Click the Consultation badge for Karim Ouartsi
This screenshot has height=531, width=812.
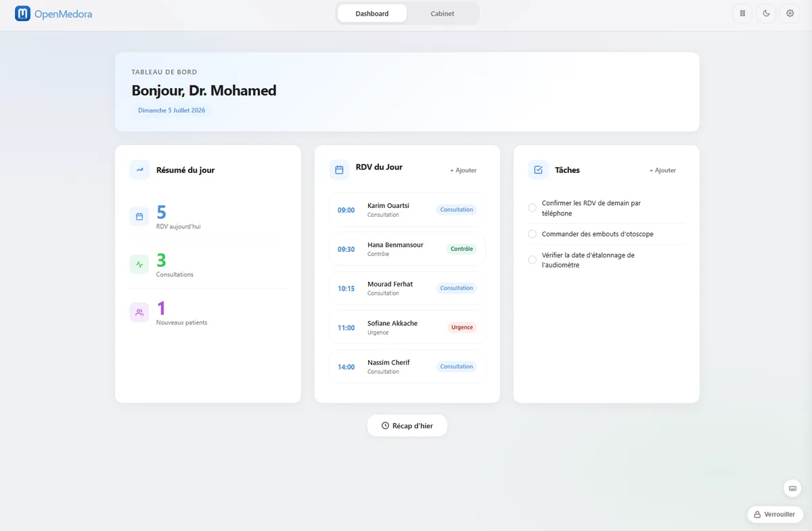pyautogui.click(x=457, y=210)
